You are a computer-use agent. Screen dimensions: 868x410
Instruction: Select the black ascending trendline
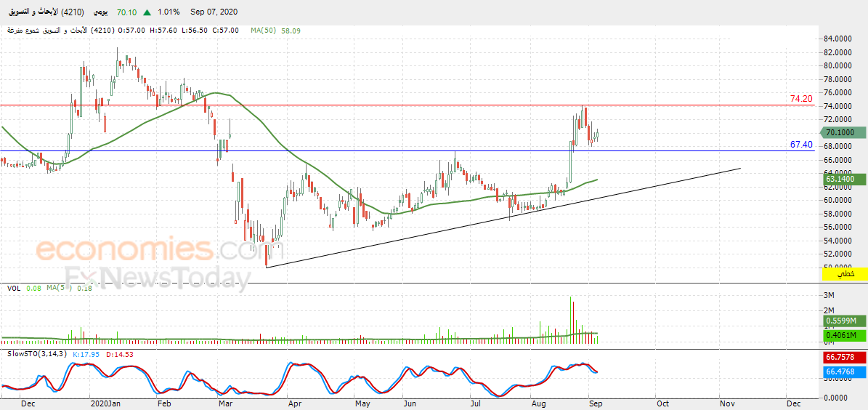point(503,218)
